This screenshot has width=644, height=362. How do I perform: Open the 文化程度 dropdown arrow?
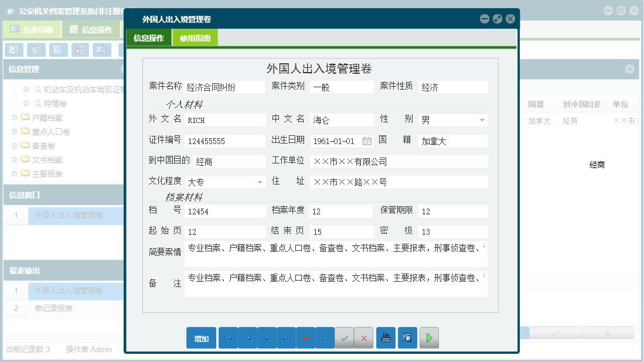point(260,182)
